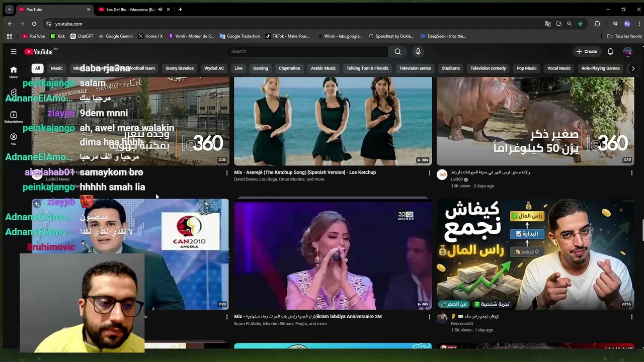Open Tous les favoris bookmarks folder
The height and width of the screenshot is (362, 644).
pyautogui.click(x=624, y=36)
